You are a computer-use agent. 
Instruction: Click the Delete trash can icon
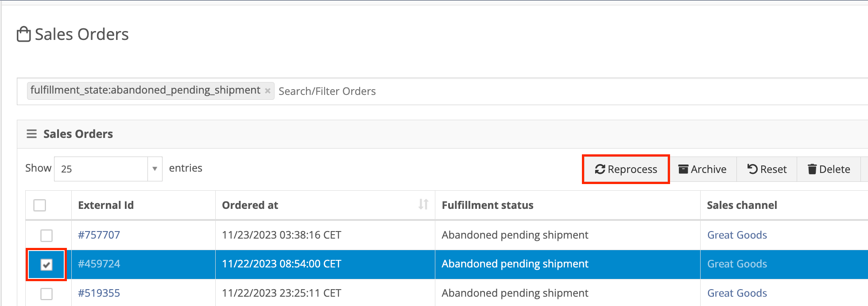coord(812,169)
